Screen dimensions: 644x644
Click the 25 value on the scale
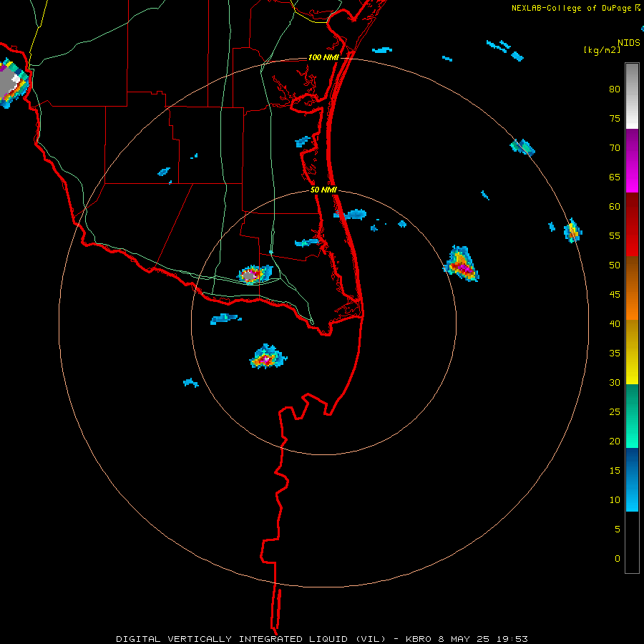(615, 411)
